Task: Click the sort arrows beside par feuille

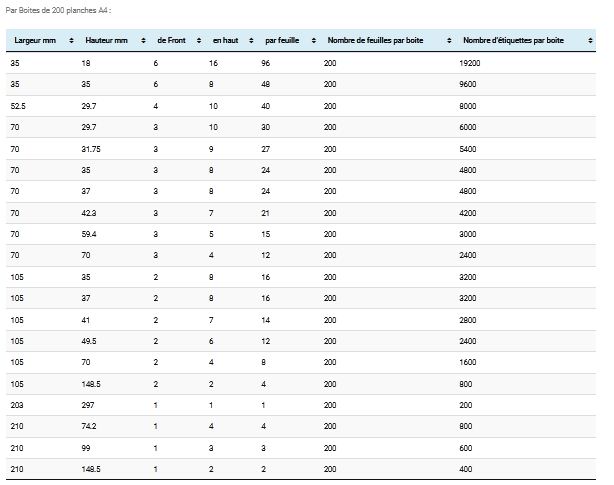Action: [x=314, y=40]
